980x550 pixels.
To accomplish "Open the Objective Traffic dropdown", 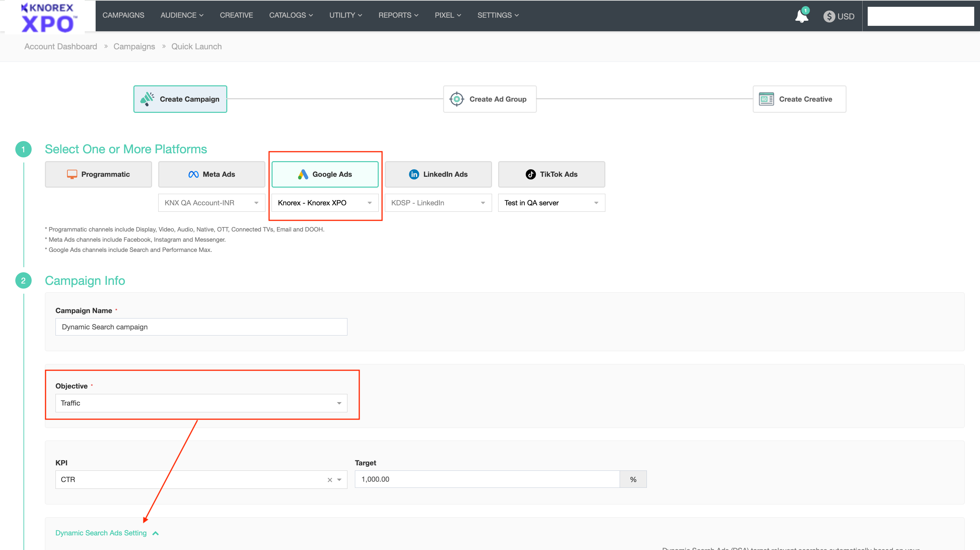I will pos(201,403).
